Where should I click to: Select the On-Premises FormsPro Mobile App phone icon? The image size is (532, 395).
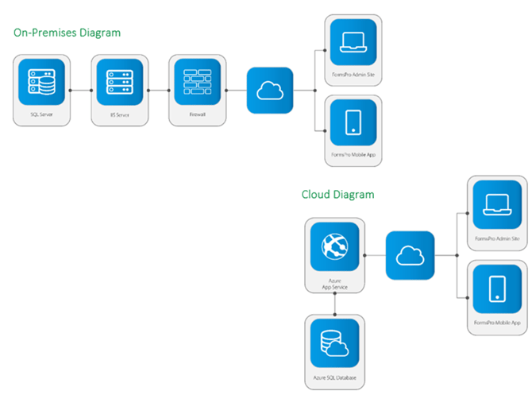point(353,122)
